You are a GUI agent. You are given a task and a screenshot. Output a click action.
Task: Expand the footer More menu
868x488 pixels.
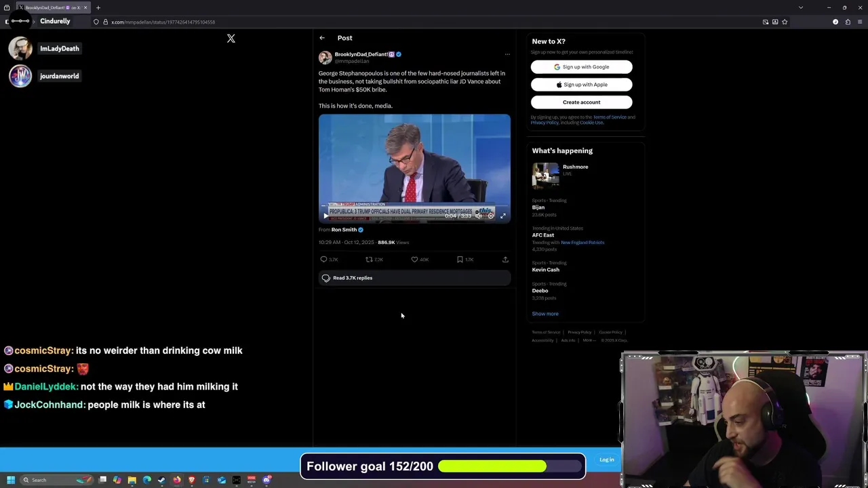click(x=589, y=340)
